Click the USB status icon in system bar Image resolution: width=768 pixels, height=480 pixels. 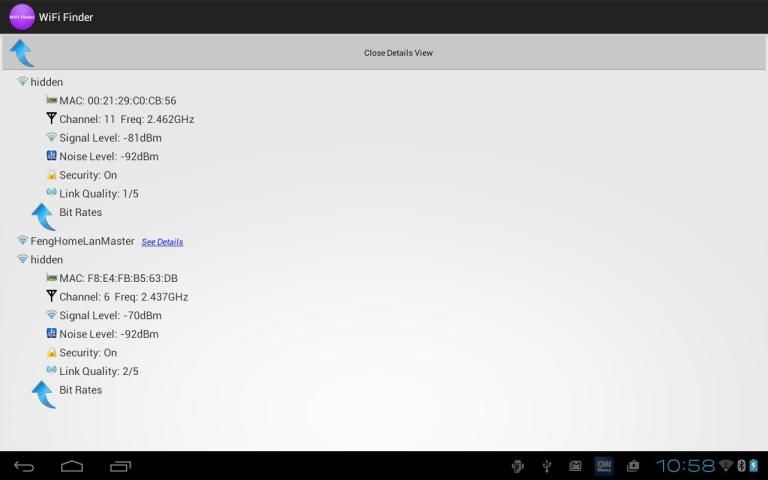[x=547, y=466]
